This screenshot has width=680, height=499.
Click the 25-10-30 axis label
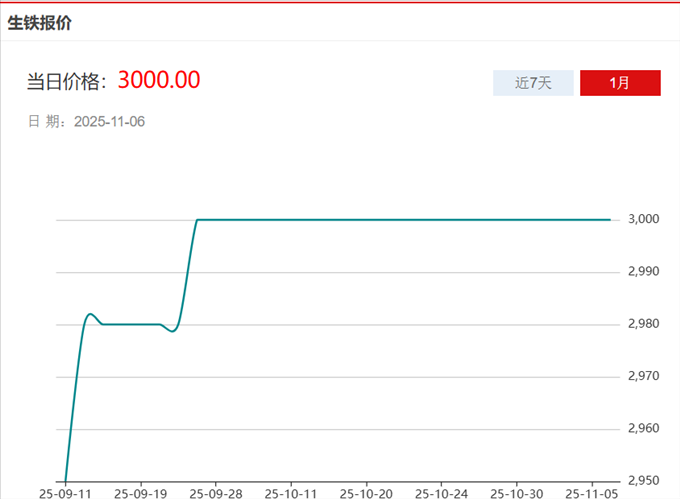coord(516,493)
